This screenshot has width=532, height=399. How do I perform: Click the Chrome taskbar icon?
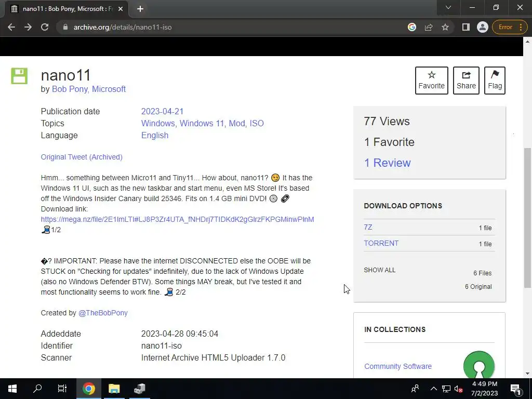88,389
